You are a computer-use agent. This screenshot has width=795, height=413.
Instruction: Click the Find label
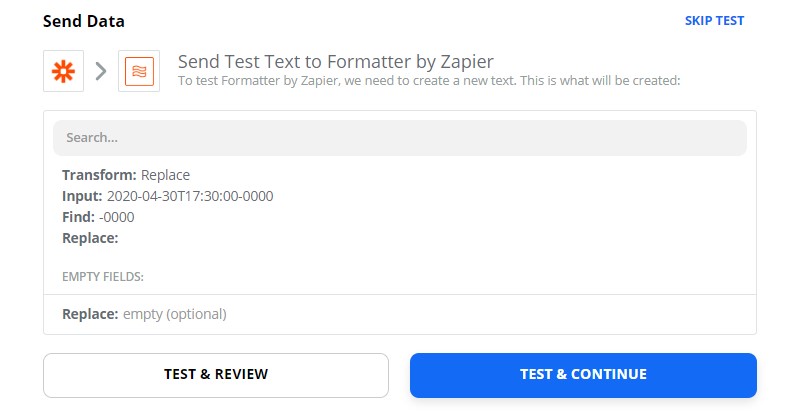78,217
